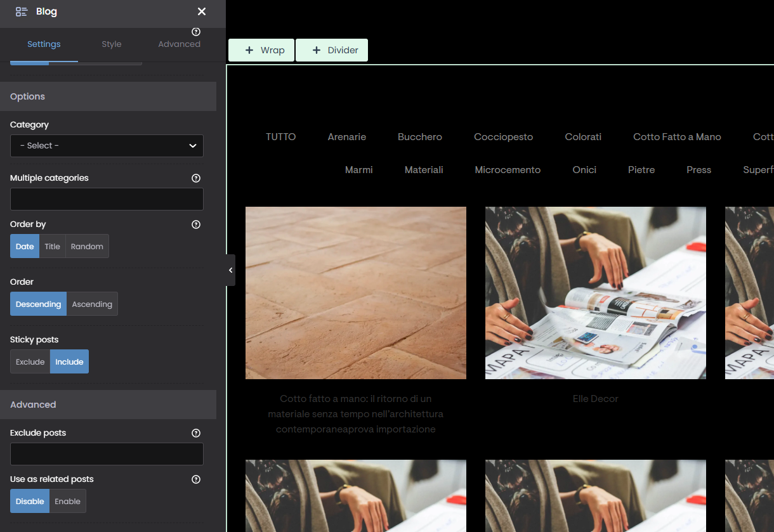Click help icon above the Advanced tab
The width and height of the screenshot is (774, 532).
tap(196, 32)
